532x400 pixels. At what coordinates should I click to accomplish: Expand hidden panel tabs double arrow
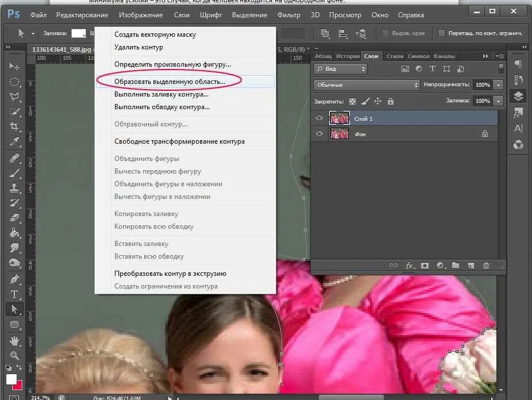[x=485, y=56]
